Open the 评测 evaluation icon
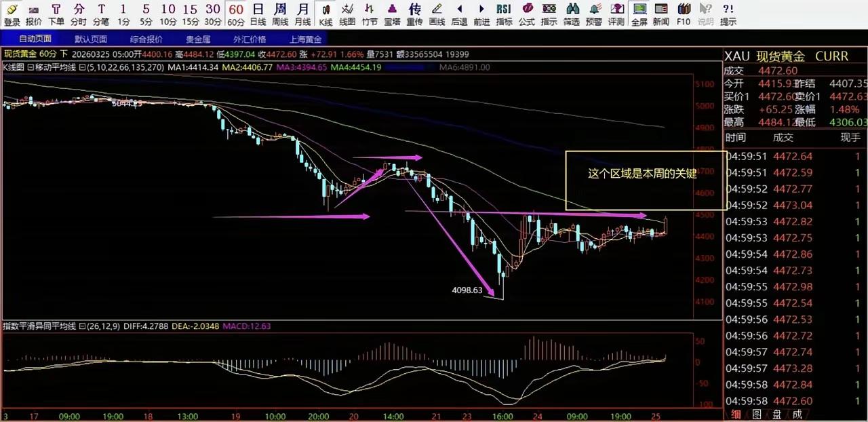 coord(616,14)
